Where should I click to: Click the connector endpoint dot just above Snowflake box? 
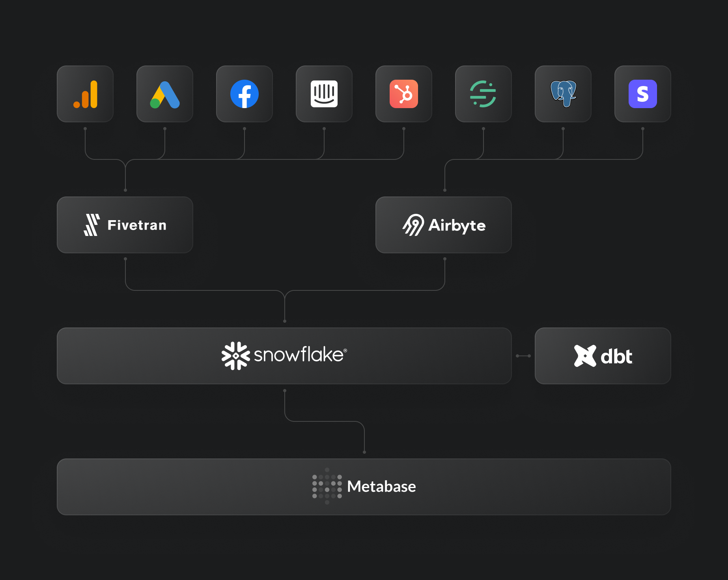coord(285,321)
